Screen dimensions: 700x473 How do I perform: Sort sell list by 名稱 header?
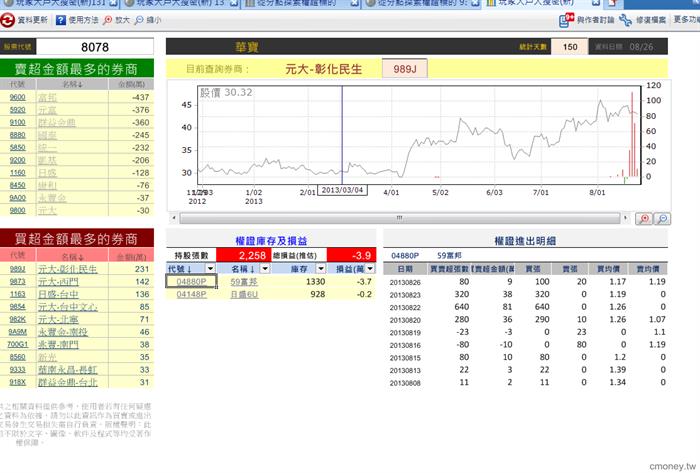pos(72,84)
